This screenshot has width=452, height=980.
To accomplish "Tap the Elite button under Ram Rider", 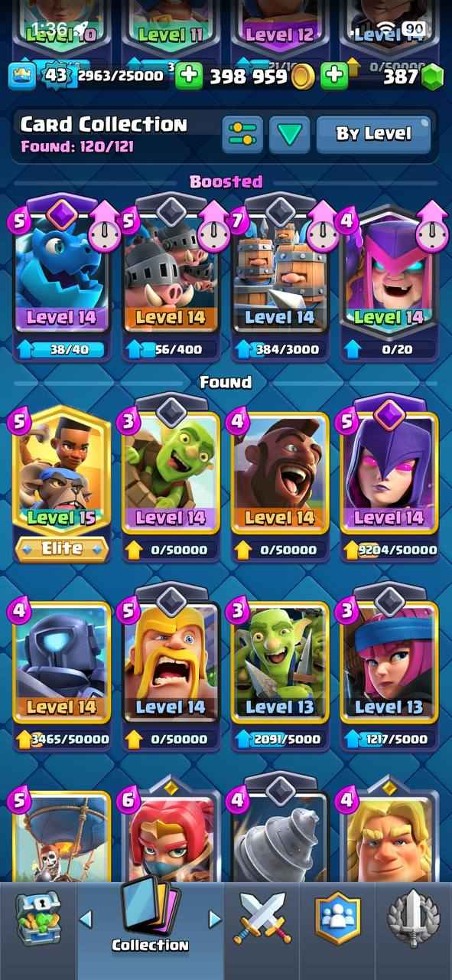I will click(x=61, y=548).
